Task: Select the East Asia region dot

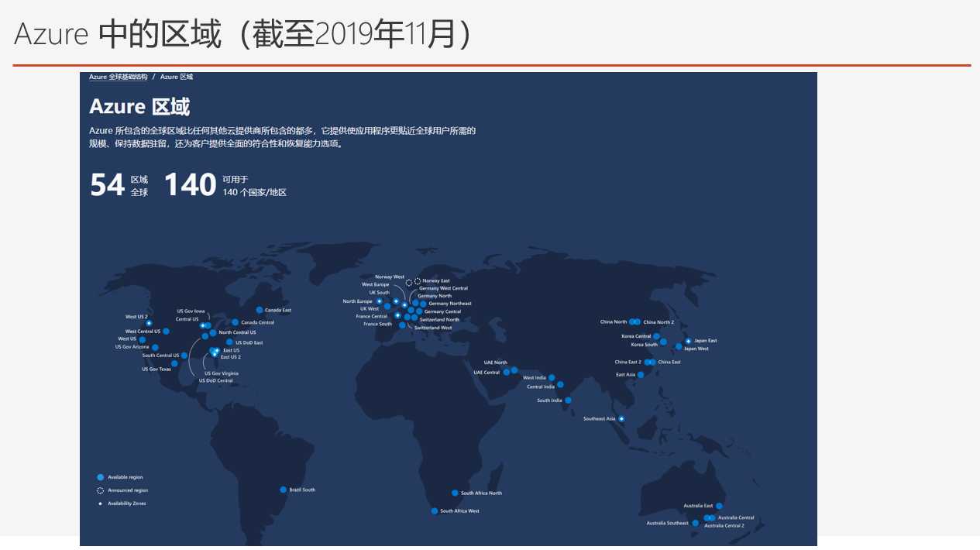Action: [641, 375]
